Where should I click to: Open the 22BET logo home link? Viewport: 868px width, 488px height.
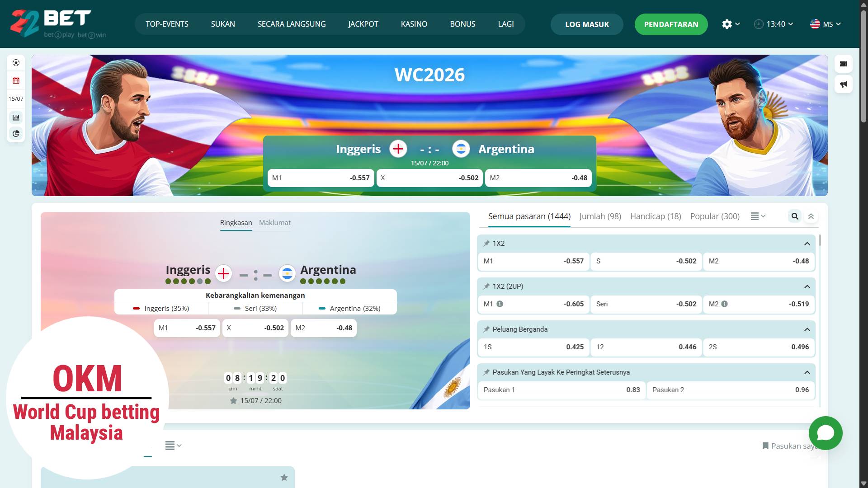pos(58,23)
